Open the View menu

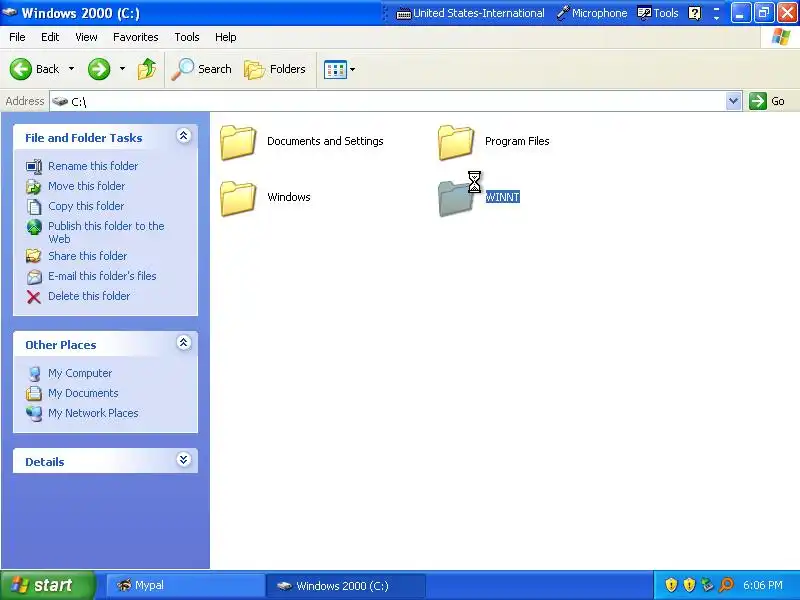coord(86,37)
